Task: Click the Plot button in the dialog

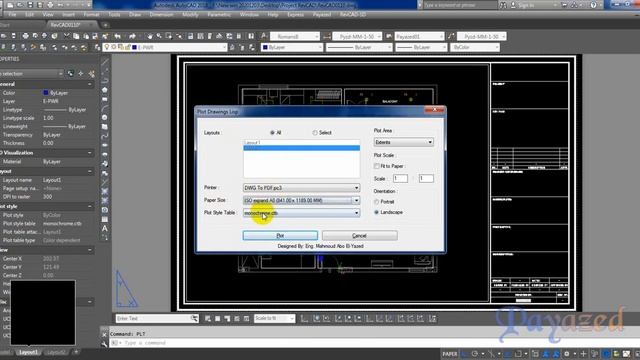Action: (280, 236)
